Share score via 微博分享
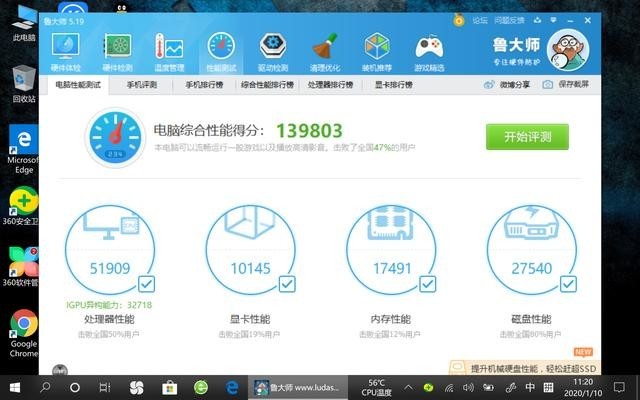 507,85
